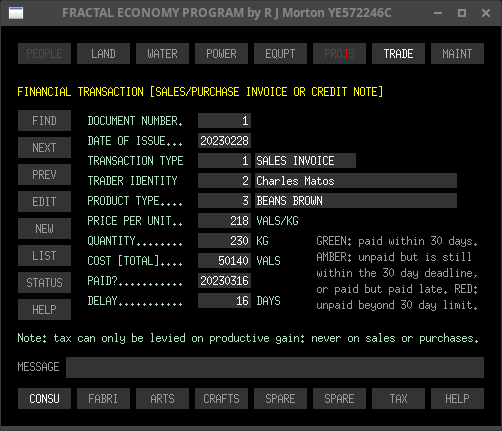Click the DOCUMENT NUMBER label
Image resolution: width=502 pixels, height=431 pixels.
pos(135,121)
